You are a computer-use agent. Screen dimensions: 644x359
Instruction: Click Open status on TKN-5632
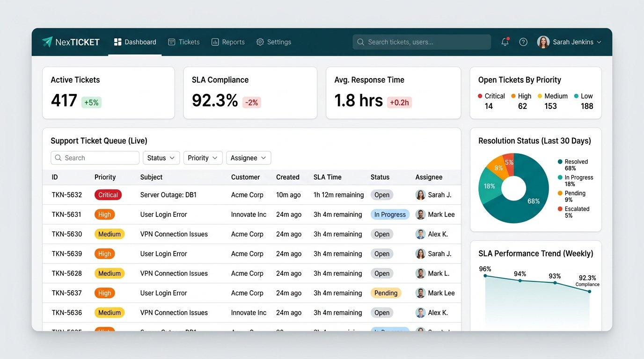(382, 195)
